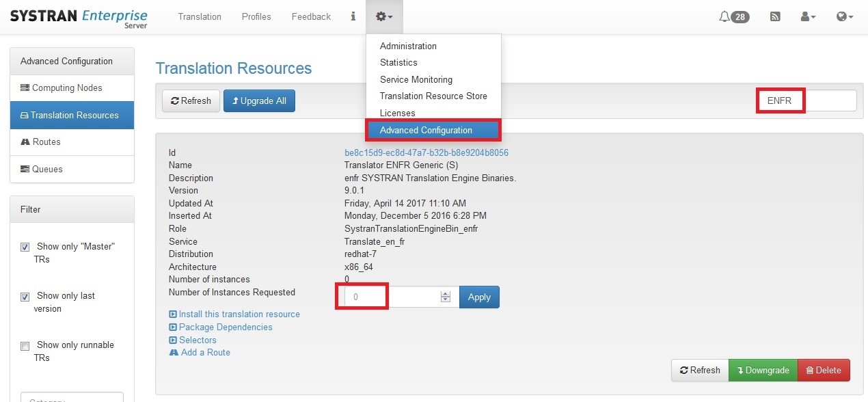Open the Feedback page
Image resolution: width=868 pixels, height=402 pixels.
[311, 16]
